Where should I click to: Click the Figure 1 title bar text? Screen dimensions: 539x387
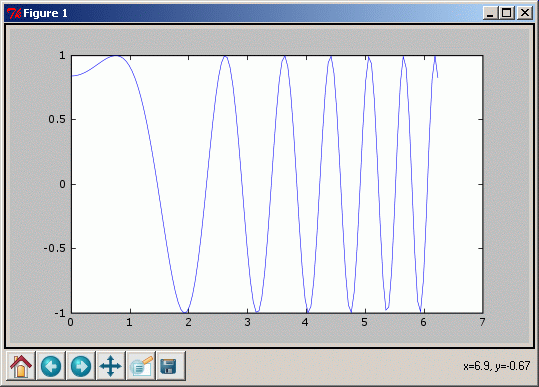click(45, 13)
